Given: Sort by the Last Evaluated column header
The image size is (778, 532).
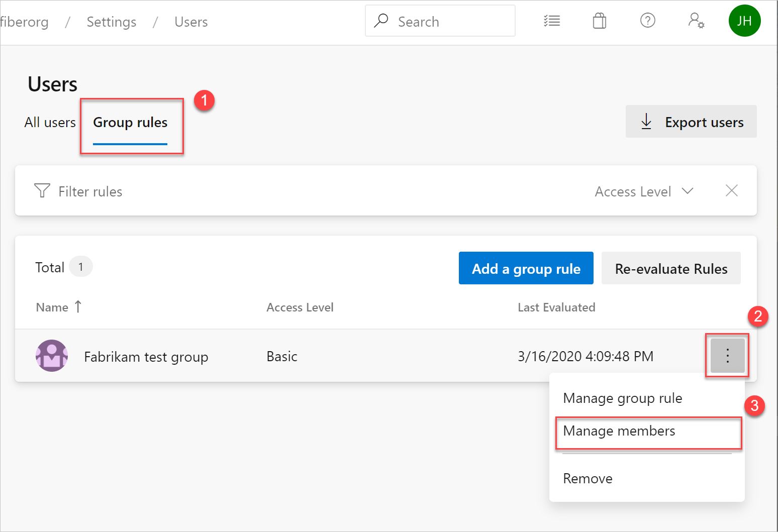Looking at the screenshot, I should (x=556, y=307).
